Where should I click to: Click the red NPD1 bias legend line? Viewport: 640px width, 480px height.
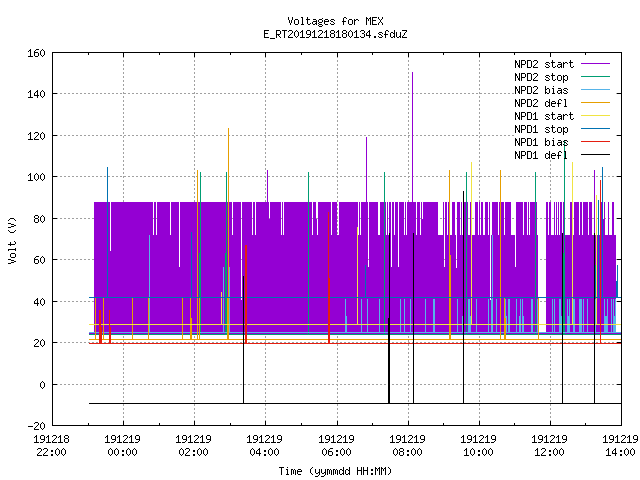tap(595, 142)
